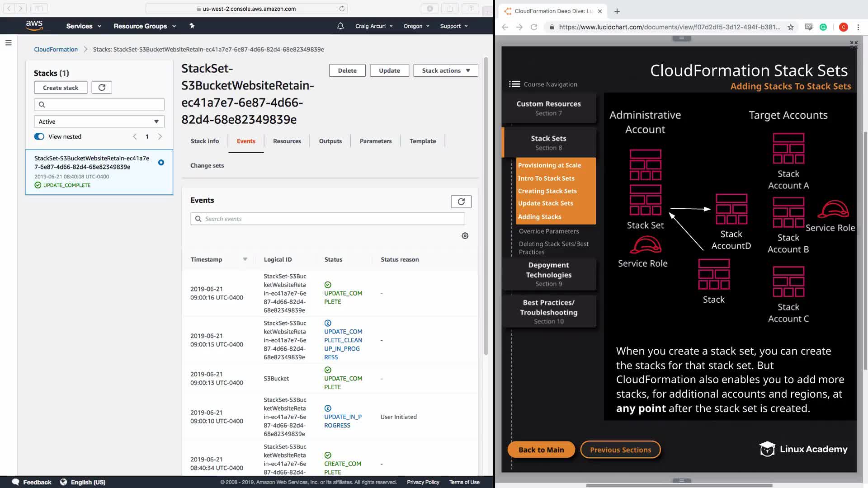Open the notifications bell icon
The width and height of the screenshot is (868, 488).
(340, 26)
